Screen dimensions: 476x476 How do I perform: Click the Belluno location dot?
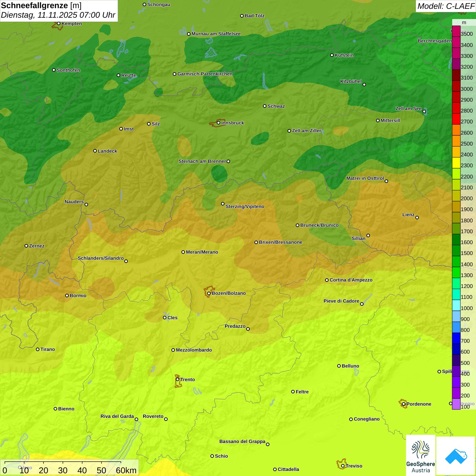click(x=339, y=366)
